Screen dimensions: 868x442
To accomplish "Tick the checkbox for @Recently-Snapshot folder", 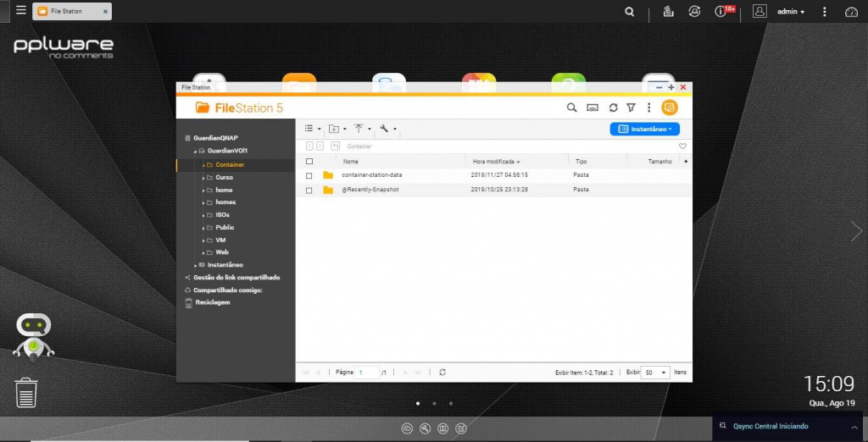I will point(309,191).
